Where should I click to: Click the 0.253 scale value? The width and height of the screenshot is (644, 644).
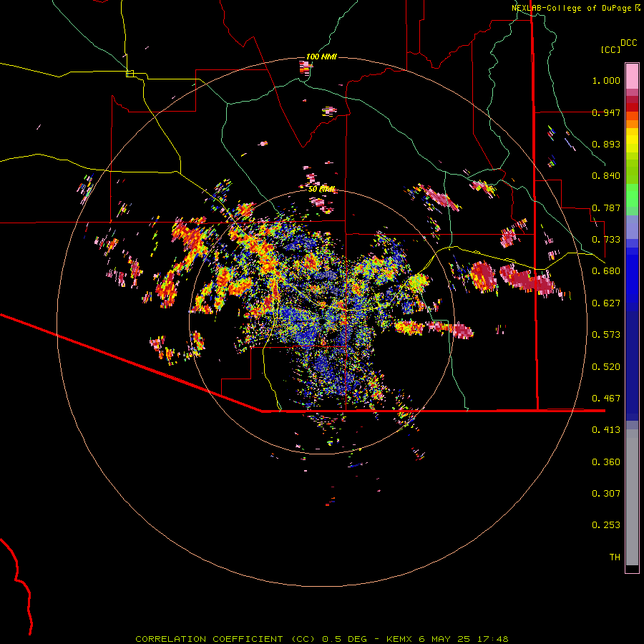[606, 525]
